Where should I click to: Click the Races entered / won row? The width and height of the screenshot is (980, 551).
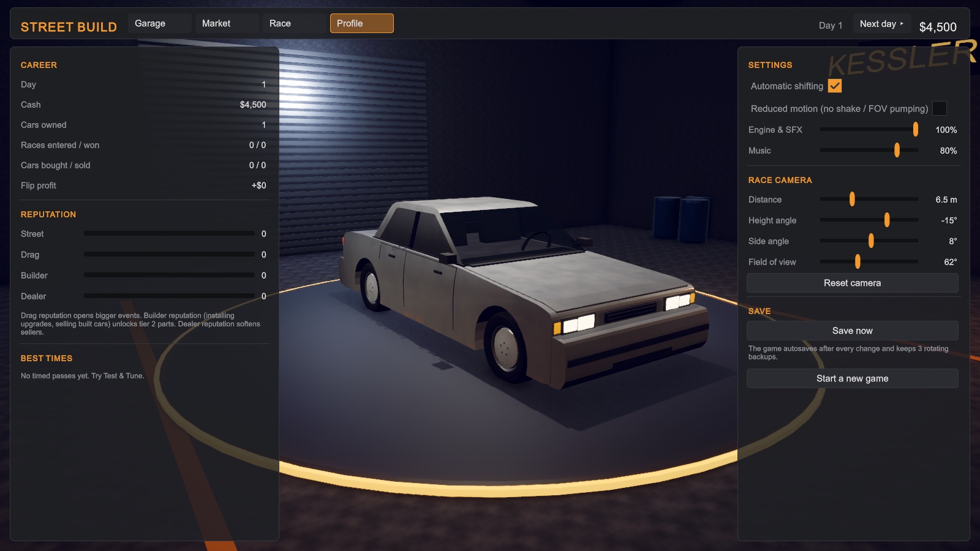[143, 145]
